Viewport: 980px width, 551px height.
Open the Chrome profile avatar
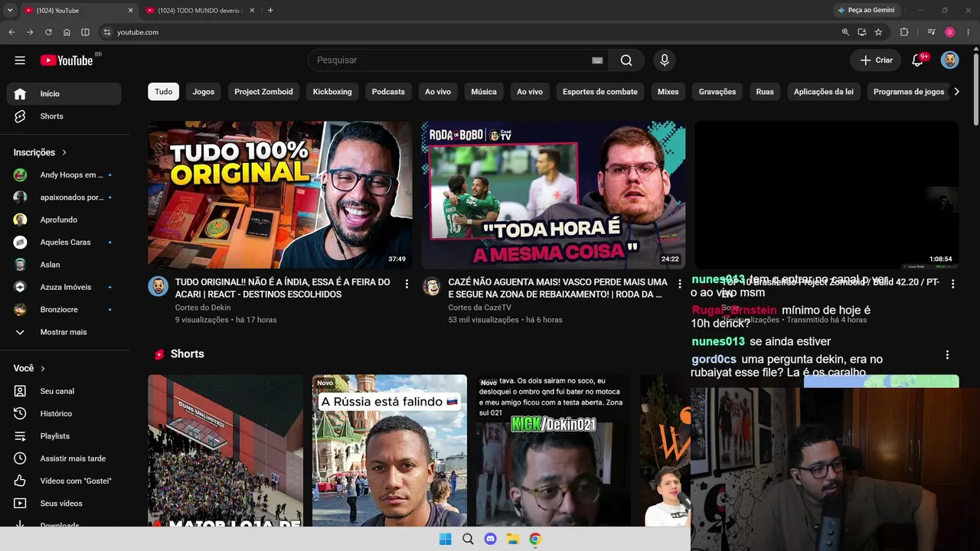click(950, 32)
